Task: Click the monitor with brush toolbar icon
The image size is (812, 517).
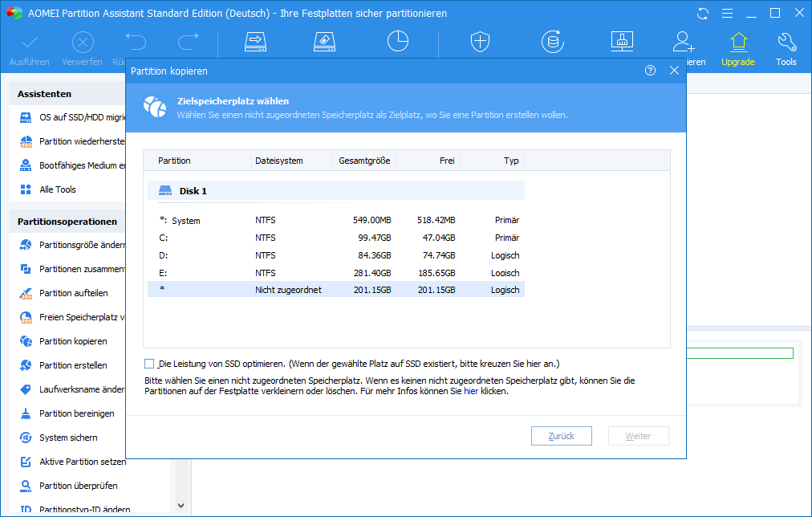Action: 622,42
